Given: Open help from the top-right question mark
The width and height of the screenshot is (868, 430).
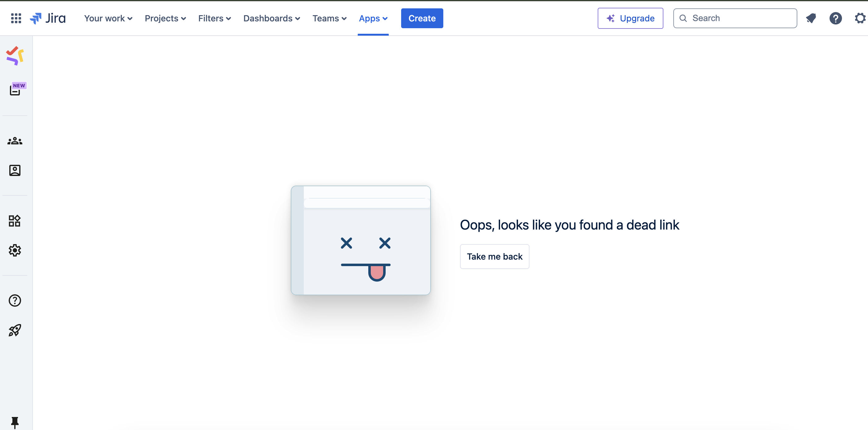Looking at the screenshot, I should click(836, 18).
